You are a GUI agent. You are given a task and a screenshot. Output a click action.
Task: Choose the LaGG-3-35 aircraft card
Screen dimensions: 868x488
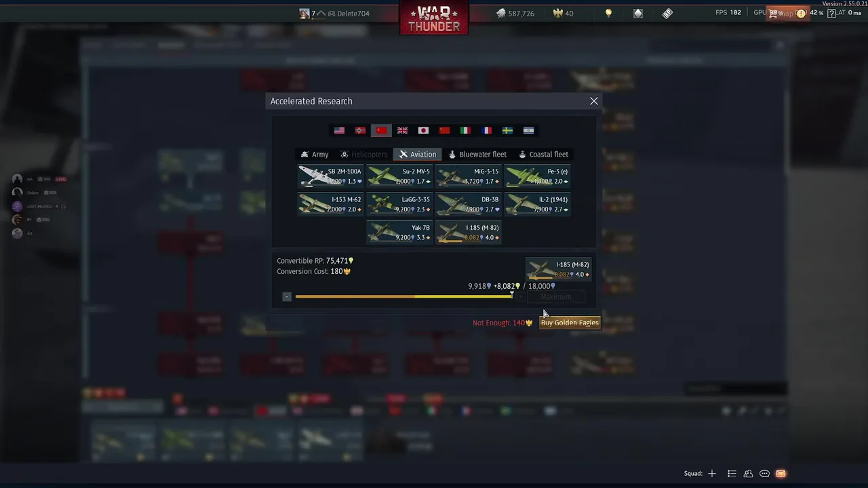(399, 205)
